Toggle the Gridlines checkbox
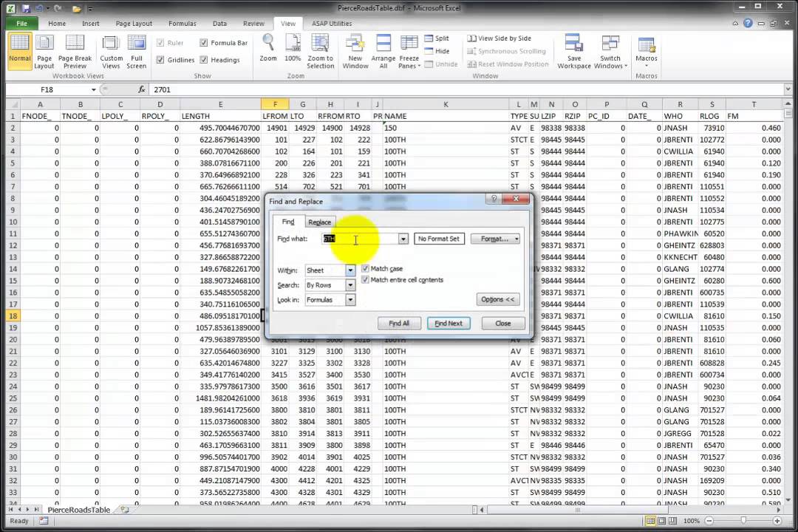The image size is (798, 532). (160, 60)
